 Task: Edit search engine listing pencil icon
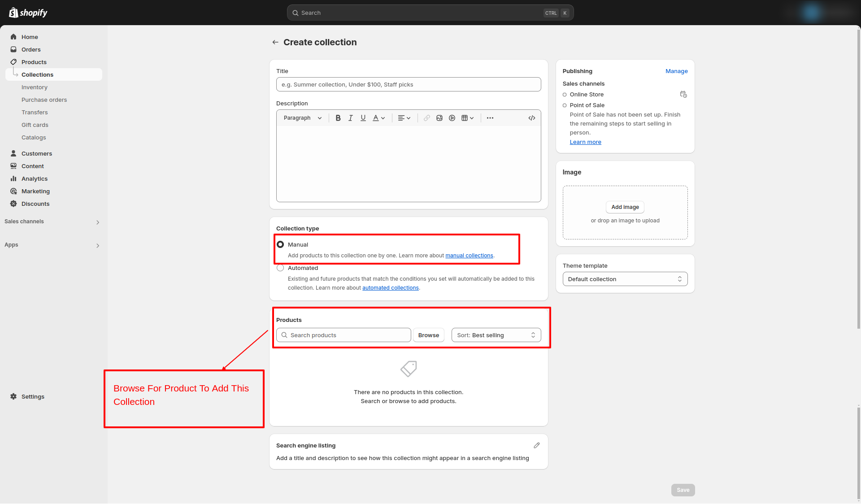537,445
